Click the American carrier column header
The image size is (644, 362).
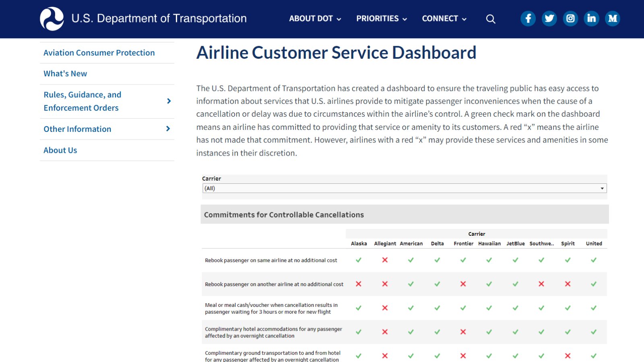point(411,243)
